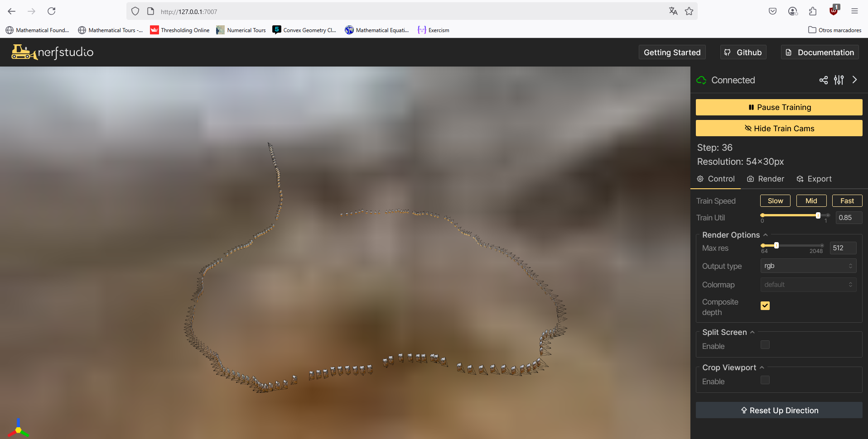Open the share icon next to Connected
Viewport: 868px width, 439px height.
pos(823,80)
